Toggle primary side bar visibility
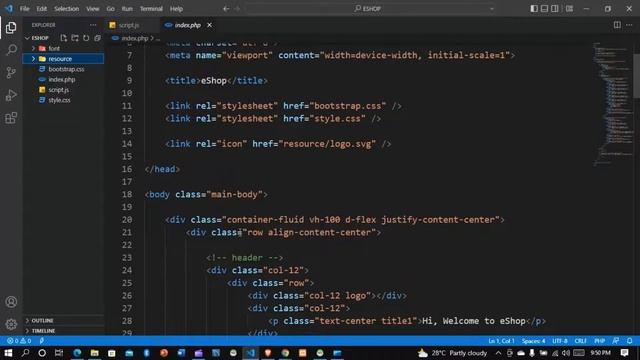 534,9
